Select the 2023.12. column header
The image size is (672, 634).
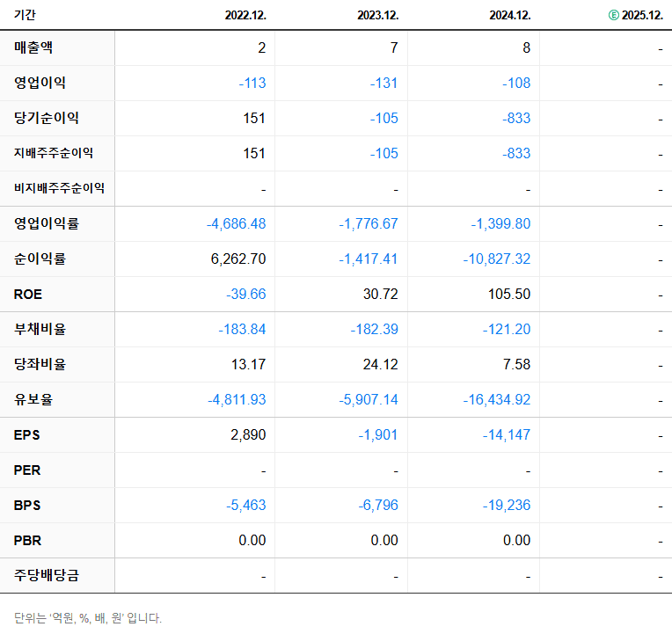point(378,16)
